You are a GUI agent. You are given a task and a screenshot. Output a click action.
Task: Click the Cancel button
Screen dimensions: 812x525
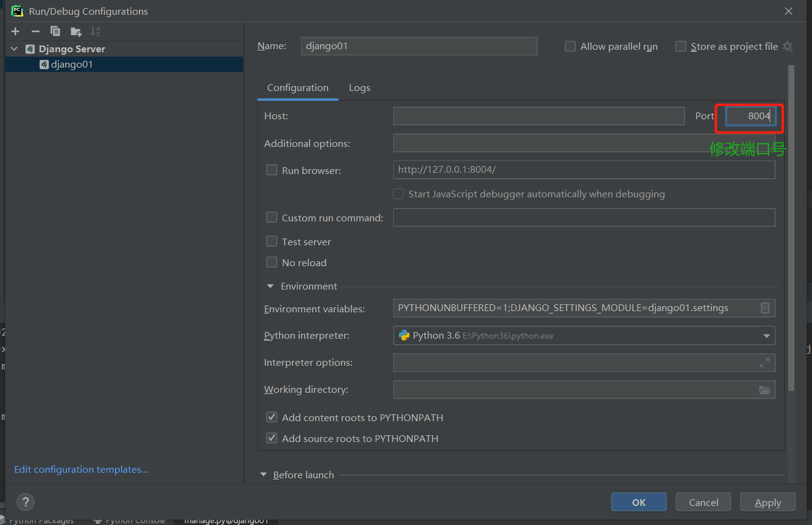[703, 502]
